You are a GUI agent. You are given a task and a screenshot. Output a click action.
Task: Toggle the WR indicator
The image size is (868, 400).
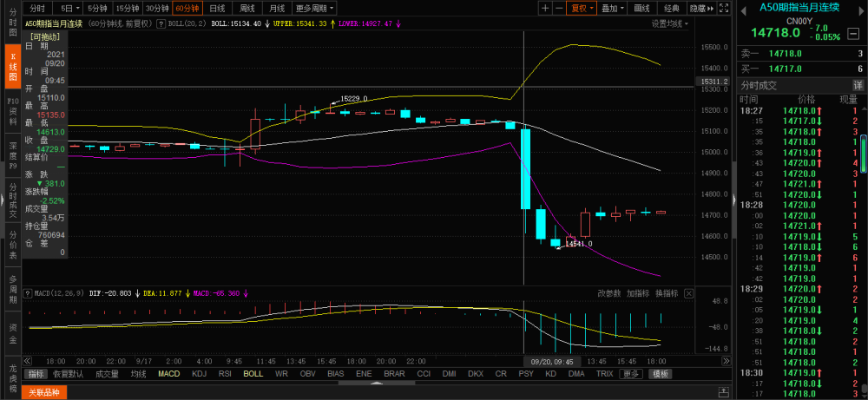(x=281, y=374)
